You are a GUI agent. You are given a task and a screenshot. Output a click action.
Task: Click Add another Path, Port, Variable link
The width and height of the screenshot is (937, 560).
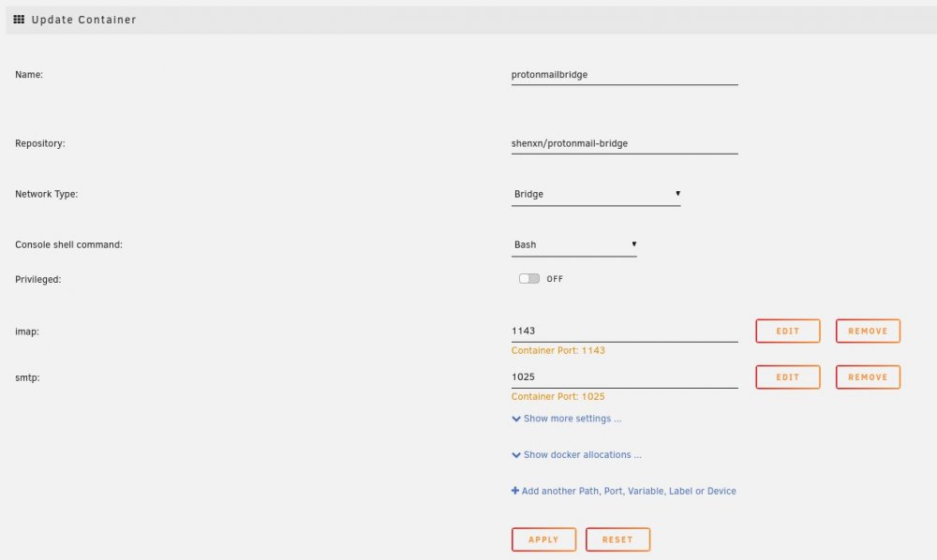click(624, 491)
